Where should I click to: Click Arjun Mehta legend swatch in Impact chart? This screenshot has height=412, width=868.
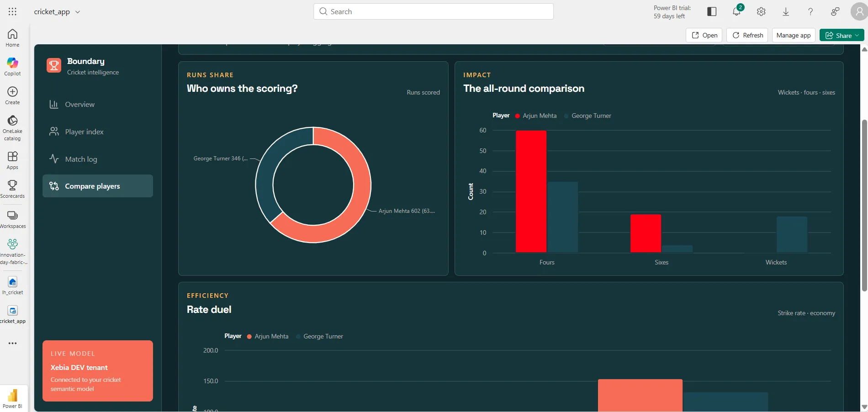(518, 116)
